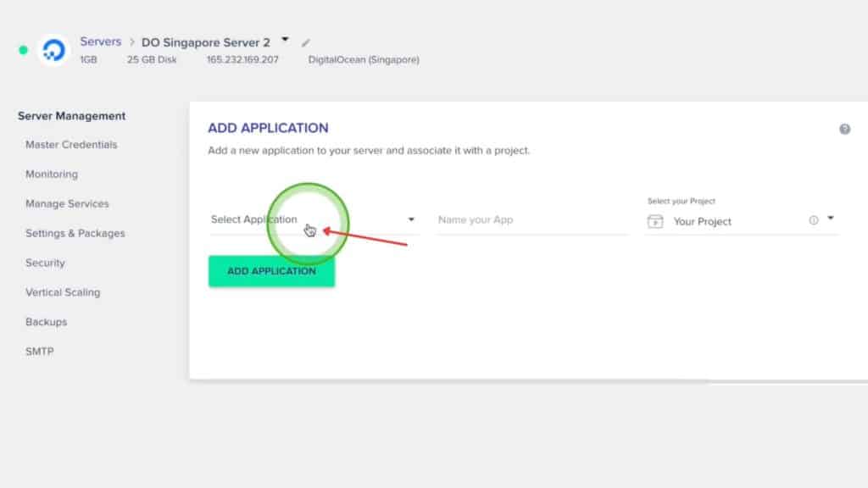Go back to Servers via breadcrumb link
Viewport: 868px width, 488px height.
click(100, 41)
